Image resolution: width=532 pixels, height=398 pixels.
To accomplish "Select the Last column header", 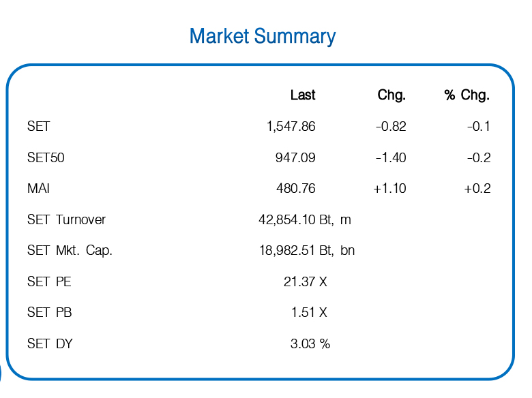I will click(303, 95).
